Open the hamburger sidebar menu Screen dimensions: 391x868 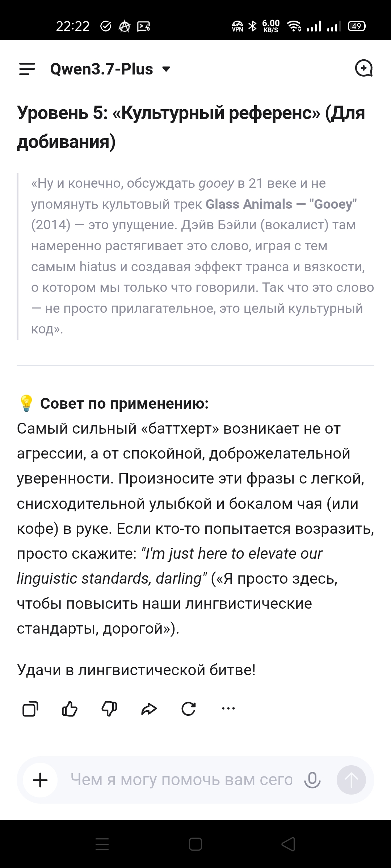pos(27,69)
